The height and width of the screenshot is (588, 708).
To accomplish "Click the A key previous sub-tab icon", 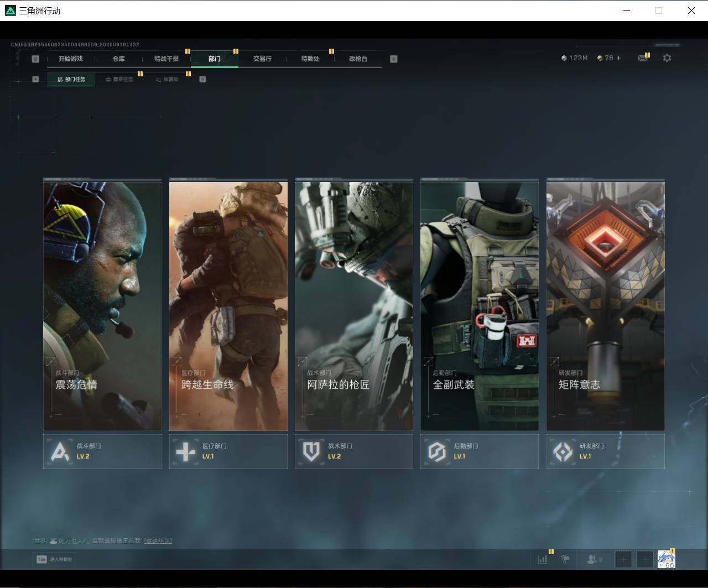I will [35, 79].
